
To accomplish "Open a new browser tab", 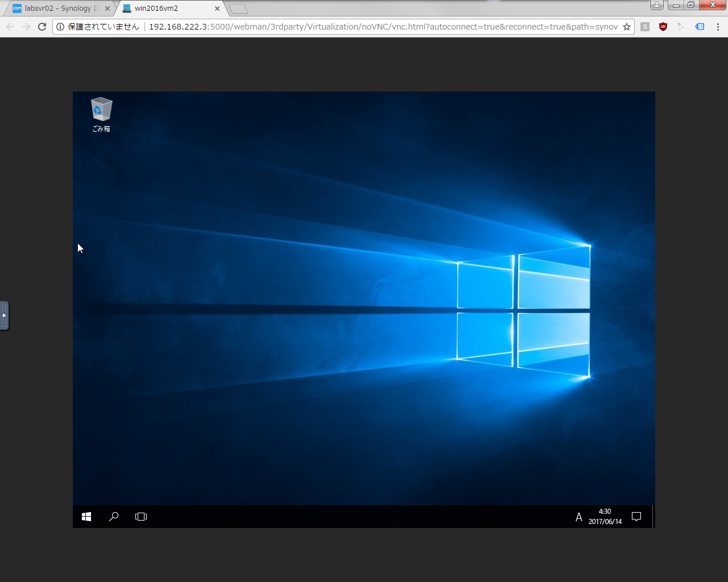I will pyautogui.click(x=238, y=9).
